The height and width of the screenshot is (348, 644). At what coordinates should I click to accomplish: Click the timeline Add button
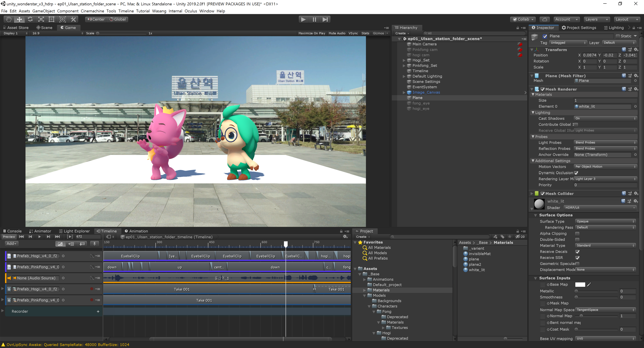(11, 244)
